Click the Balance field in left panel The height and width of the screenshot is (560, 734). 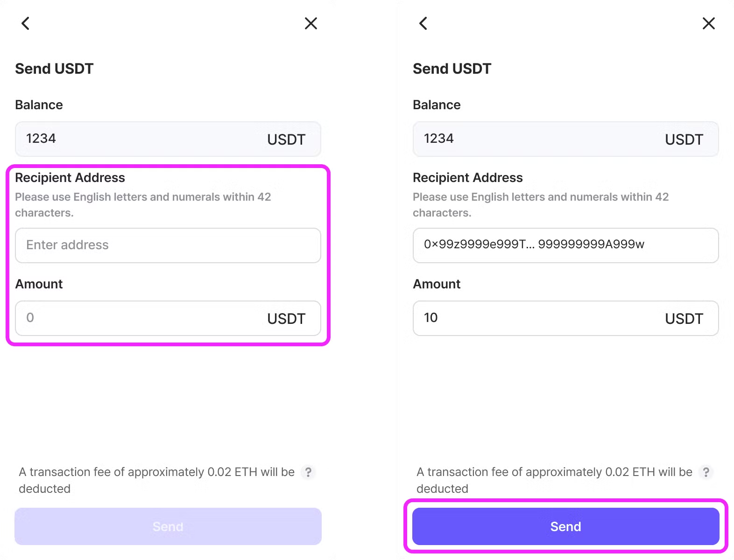click(140, 139)
